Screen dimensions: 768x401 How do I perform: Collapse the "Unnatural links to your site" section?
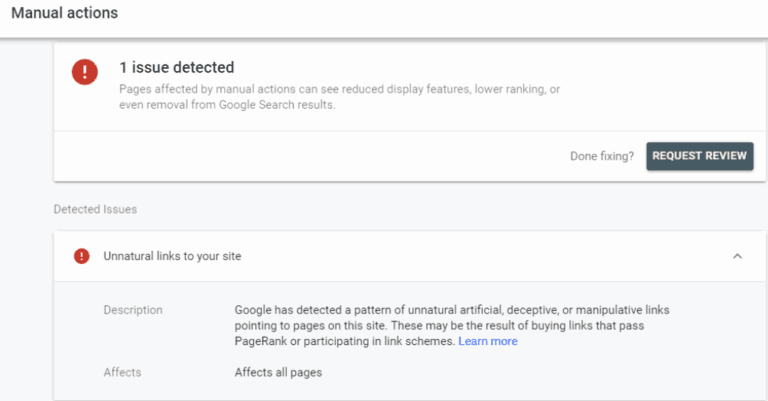(x=737, y=256)
